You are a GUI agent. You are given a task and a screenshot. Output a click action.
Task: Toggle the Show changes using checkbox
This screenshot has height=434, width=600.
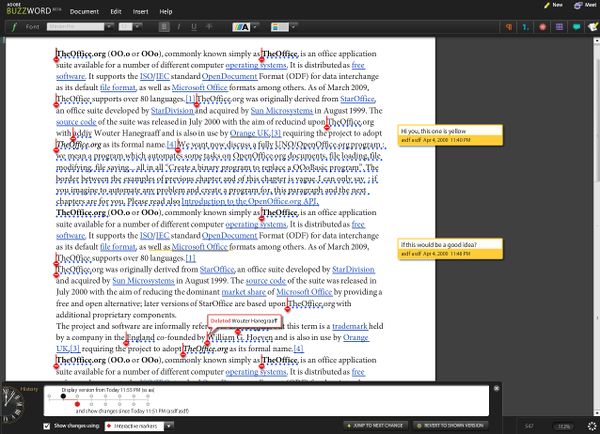tap(46, 426)
